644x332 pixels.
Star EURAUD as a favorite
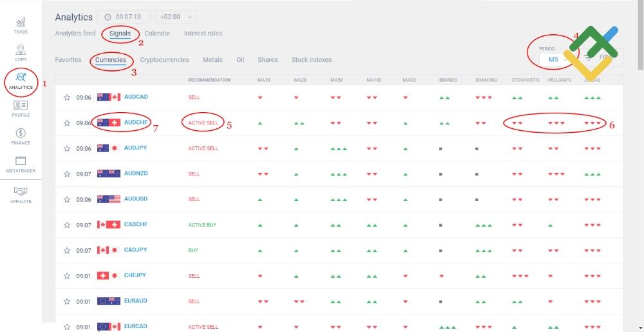tap(67, 301)
